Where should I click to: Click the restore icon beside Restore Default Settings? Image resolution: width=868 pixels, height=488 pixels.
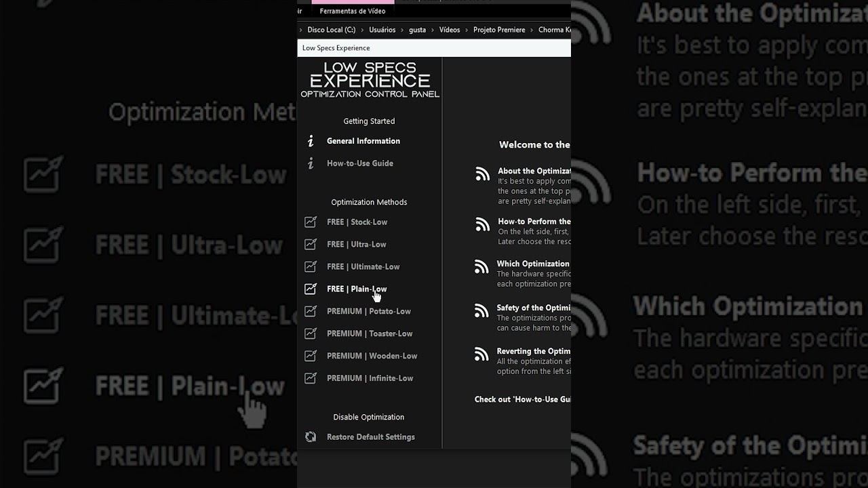311,437
